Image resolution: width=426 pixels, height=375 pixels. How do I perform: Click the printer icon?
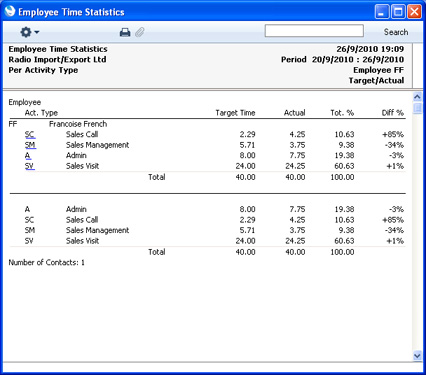point(125,32)
